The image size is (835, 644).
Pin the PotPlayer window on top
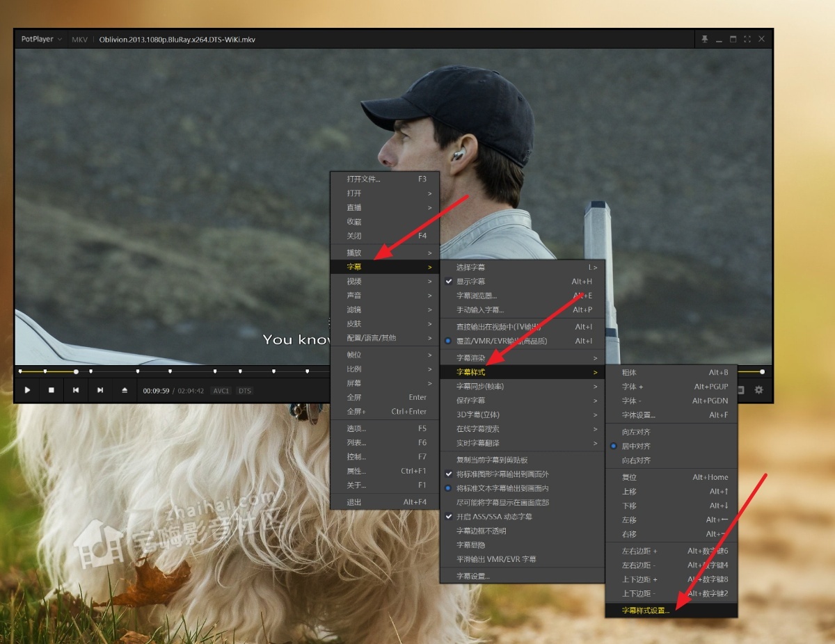(x=705, y=40)
